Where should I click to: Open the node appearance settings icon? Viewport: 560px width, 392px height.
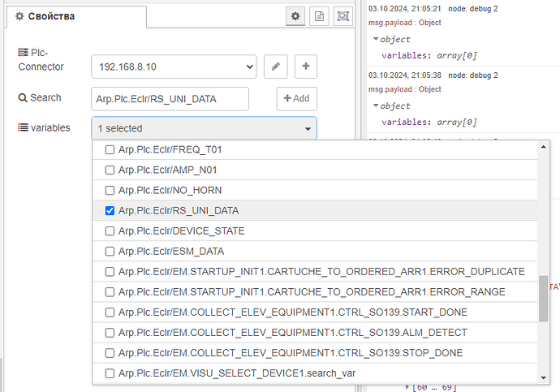(x=343, y=16)
